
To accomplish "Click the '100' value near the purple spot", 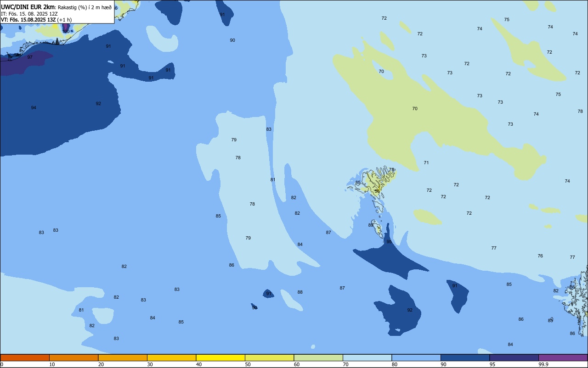I will [66, 32].
